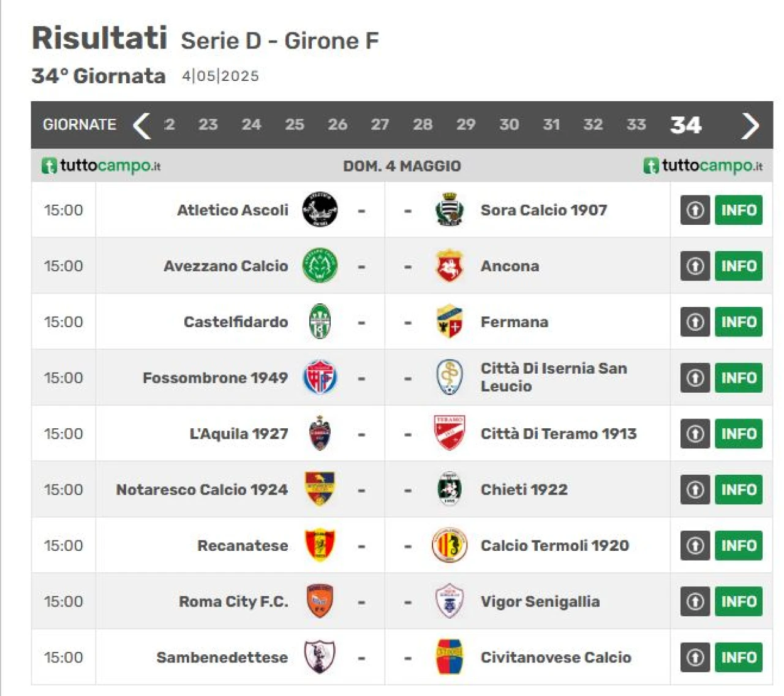Select giornata 28 in the bar
Viewport: 784px width, 696px height.
422,124
